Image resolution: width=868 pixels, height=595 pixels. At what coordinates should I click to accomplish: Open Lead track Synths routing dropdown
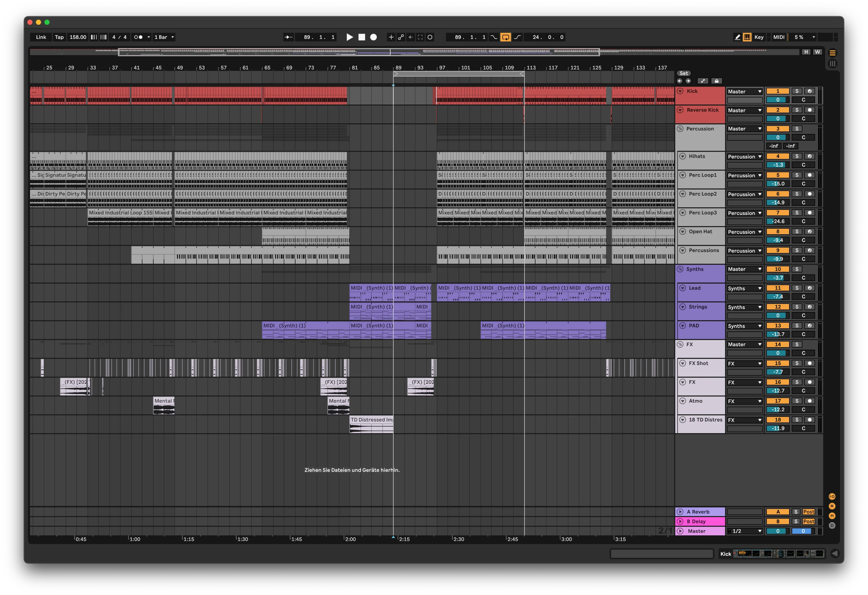744,288
